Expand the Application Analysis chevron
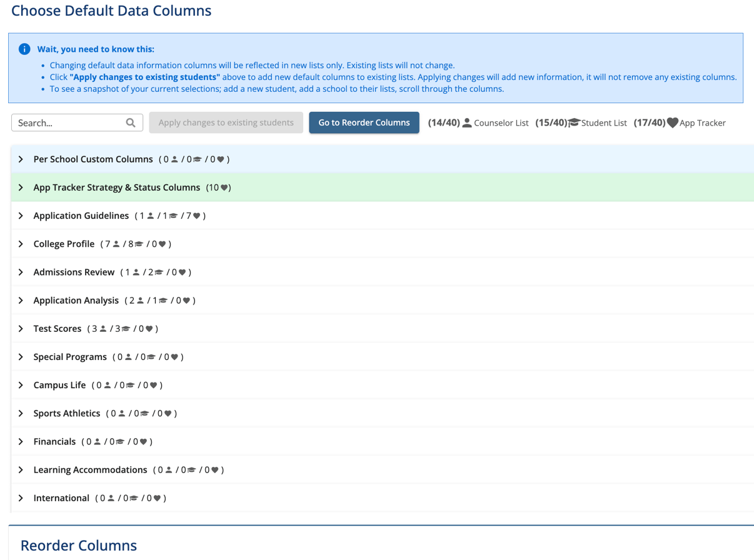 [x=21, y=301]
